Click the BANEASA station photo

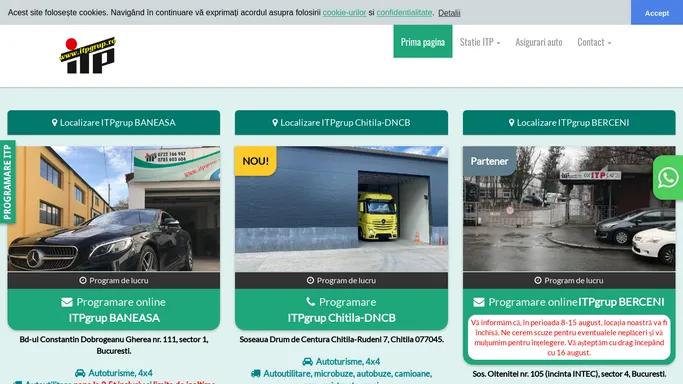(114, 209)
